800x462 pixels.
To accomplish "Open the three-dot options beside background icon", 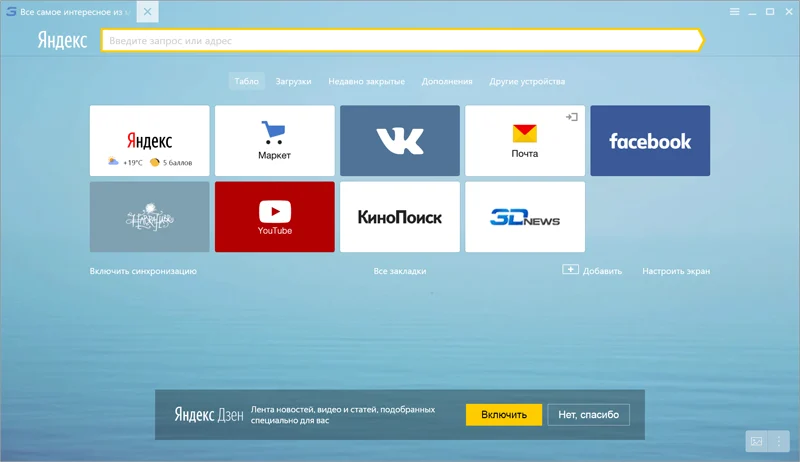I will pos(779,441).
